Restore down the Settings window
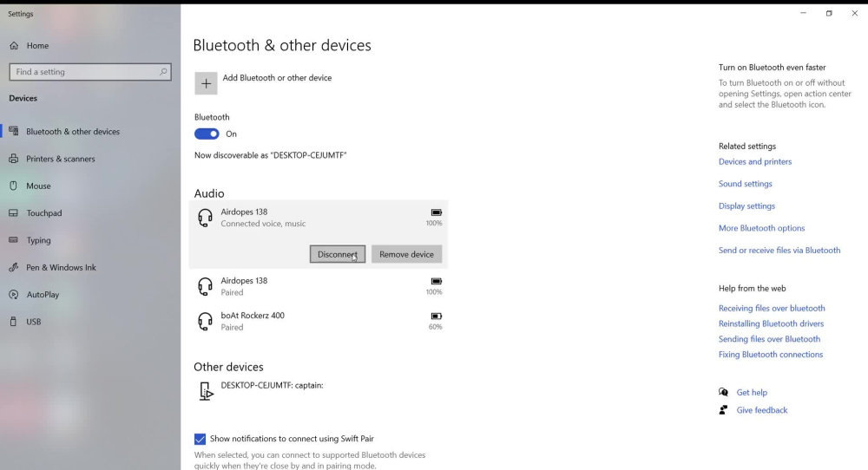 coord(829,13)
